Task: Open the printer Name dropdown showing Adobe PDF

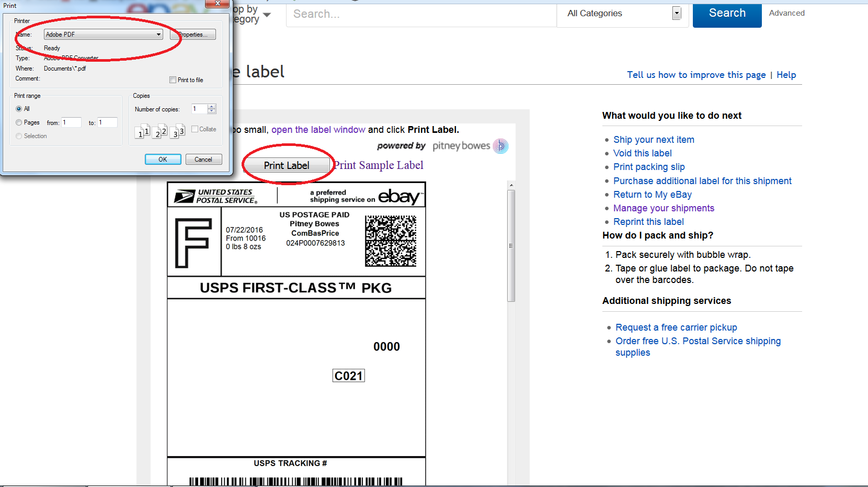Action: (x=103, y=35)
